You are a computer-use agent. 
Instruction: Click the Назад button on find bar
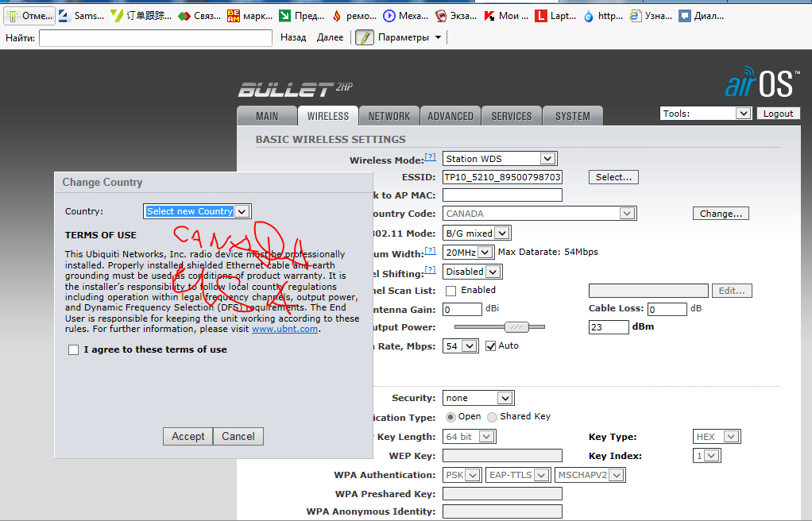click(x=293, y=37)
